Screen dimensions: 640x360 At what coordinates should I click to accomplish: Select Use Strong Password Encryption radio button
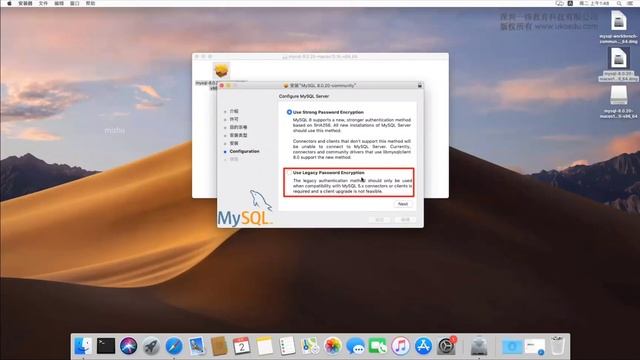[x=289, y=112]
